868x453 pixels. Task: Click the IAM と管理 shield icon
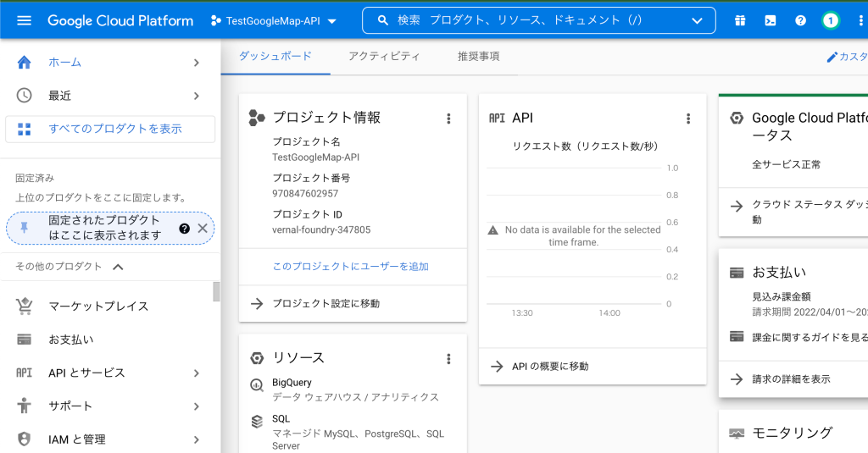[x=24, y=439]
